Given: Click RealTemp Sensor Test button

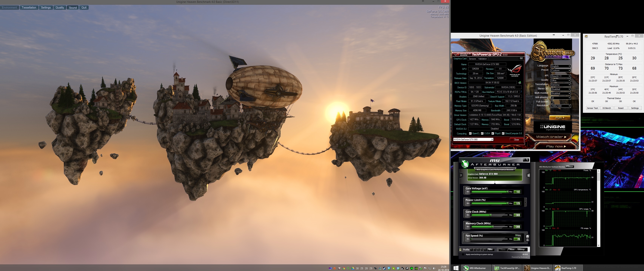Looking at the screenshot, I should (x=592, y=108).
